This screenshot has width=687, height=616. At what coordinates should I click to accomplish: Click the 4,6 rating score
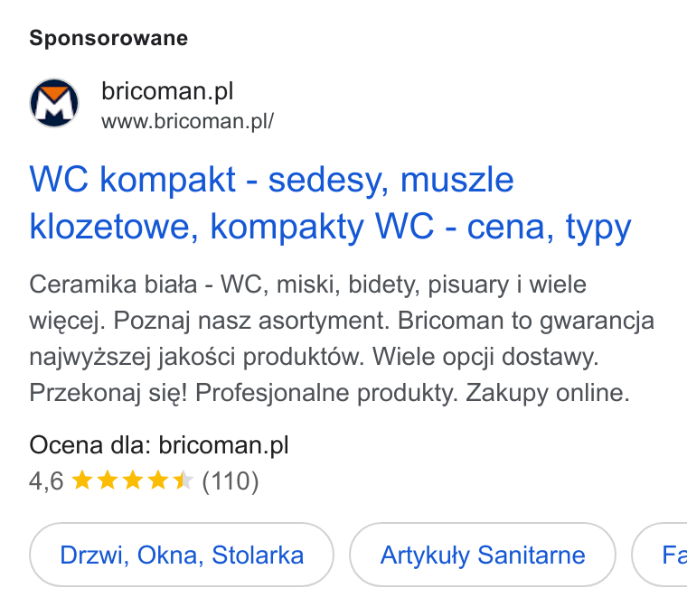46,481
